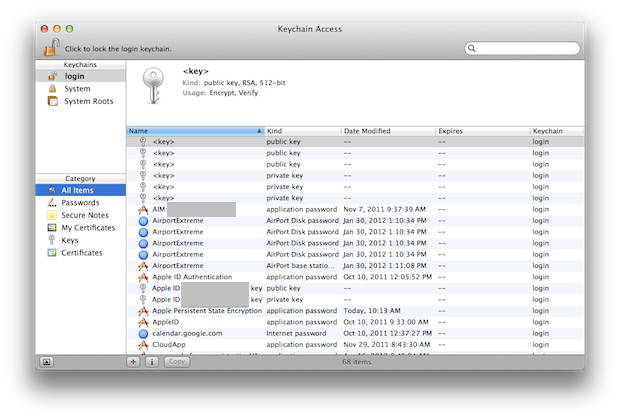Click the large key icon in preview
This screenshot has width=620, height=419.
153,86
